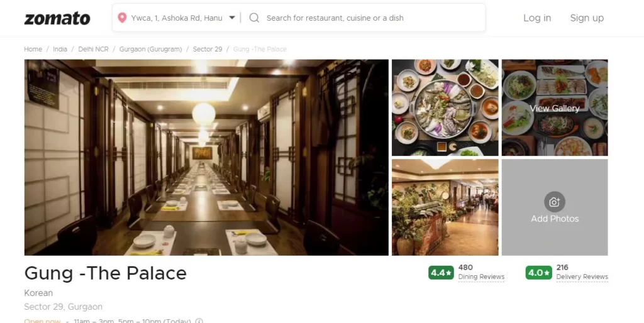The width and height of the screenshot is (644, 323).
Task: Click the Log in link
Action: [537, 18]
